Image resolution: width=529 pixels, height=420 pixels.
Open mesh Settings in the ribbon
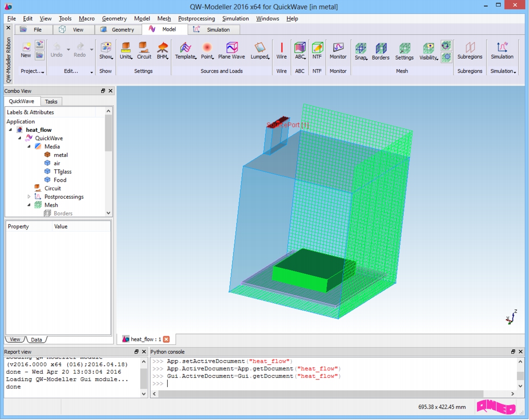point(405,51)
